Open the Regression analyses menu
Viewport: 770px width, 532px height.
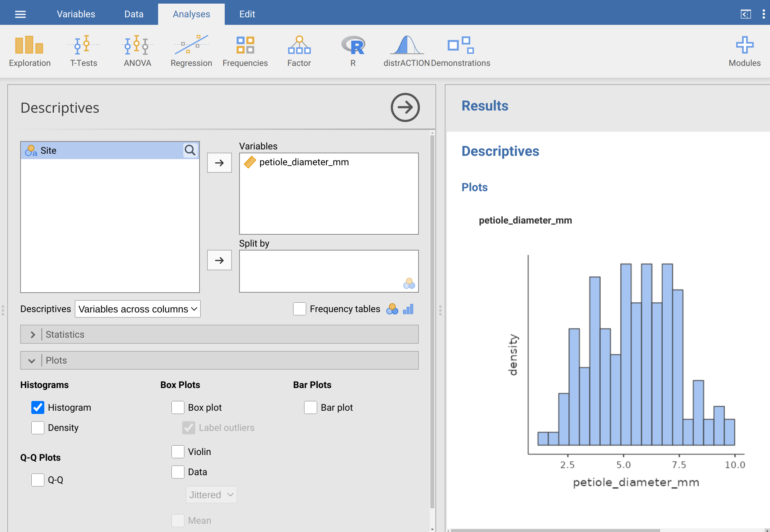coord(191,51)
